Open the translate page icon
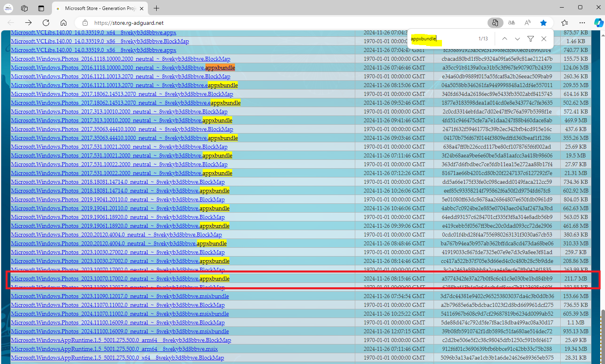The width and height of the screenshot is (605, 364). point(511,23)
